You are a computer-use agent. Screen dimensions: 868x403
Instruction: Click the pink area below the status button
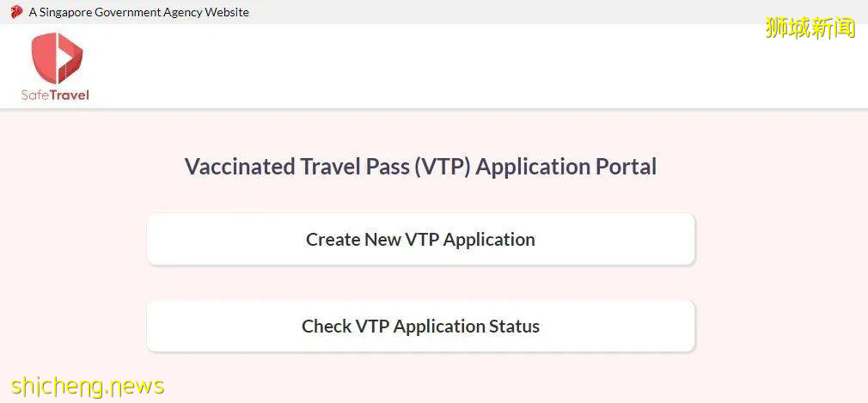tap(420, 378)
